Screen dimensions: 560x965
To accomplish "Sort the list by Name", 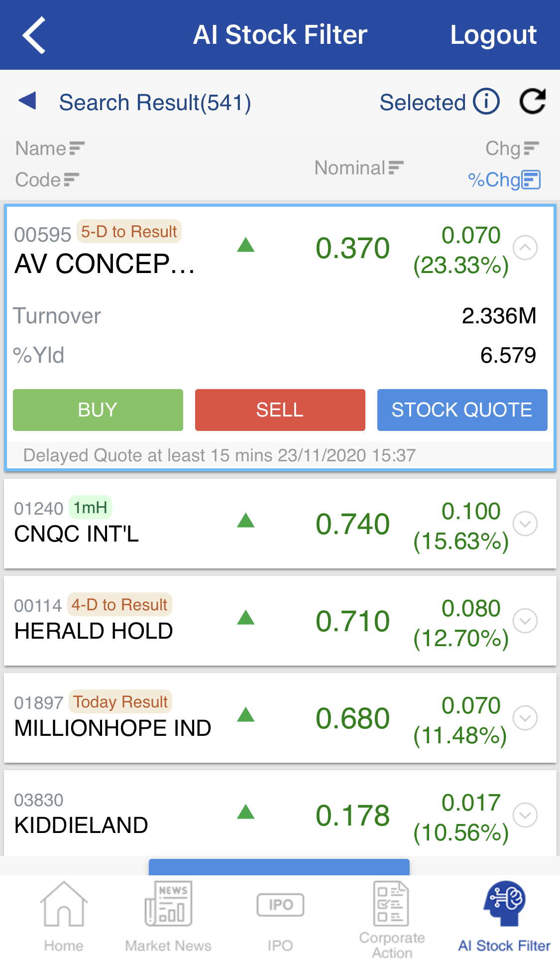I will (x=50, y=148).
